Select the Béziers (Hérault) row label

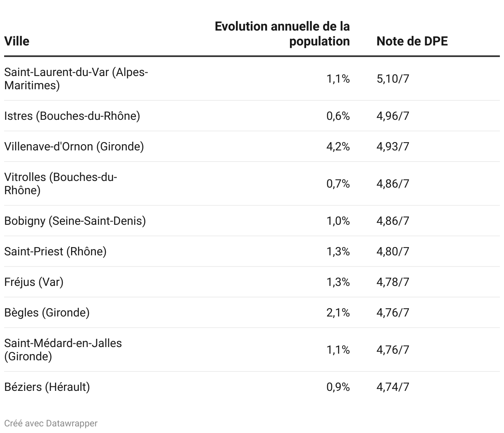coord(47,387)
